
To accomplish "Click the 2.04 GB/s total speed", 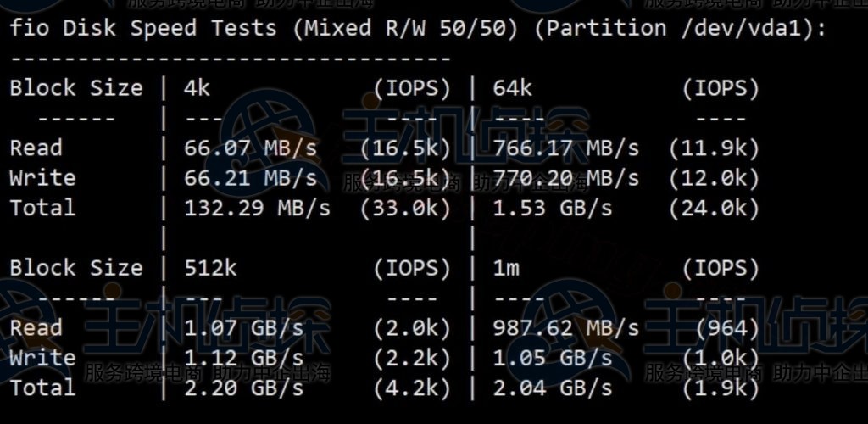I will pos(552,388).
